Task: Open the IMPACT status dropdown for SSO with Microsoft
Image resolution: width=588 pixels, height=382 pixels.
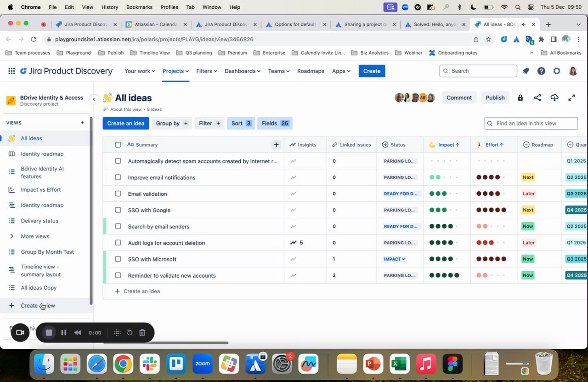Action: click(x=395, y=259)
